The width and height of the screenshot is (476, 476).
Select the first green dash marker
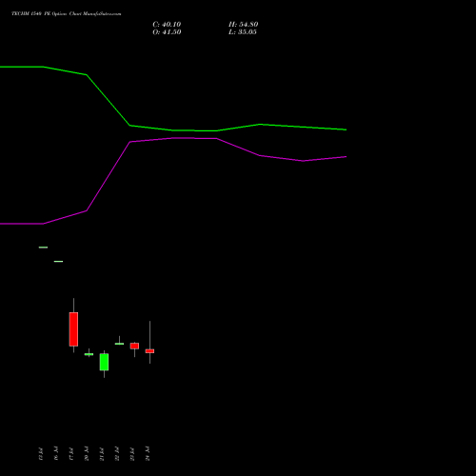43,248
